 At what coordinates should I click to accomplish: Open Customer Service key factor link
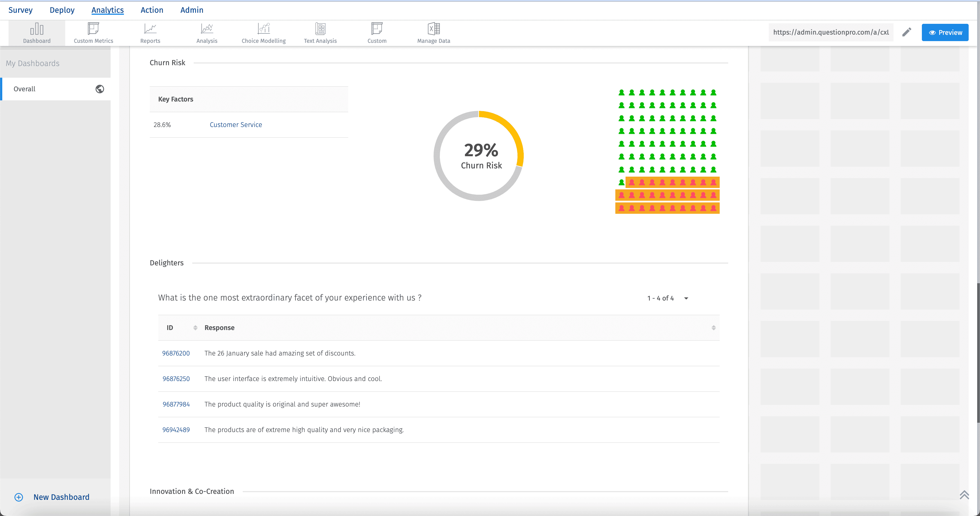[x=235, y=125]
